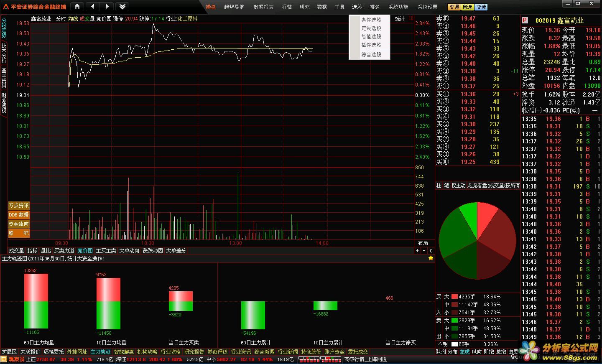This screenshot has width=602, height=364.
Task: Open 资金流向 panel button
Action: coord(19,224)
